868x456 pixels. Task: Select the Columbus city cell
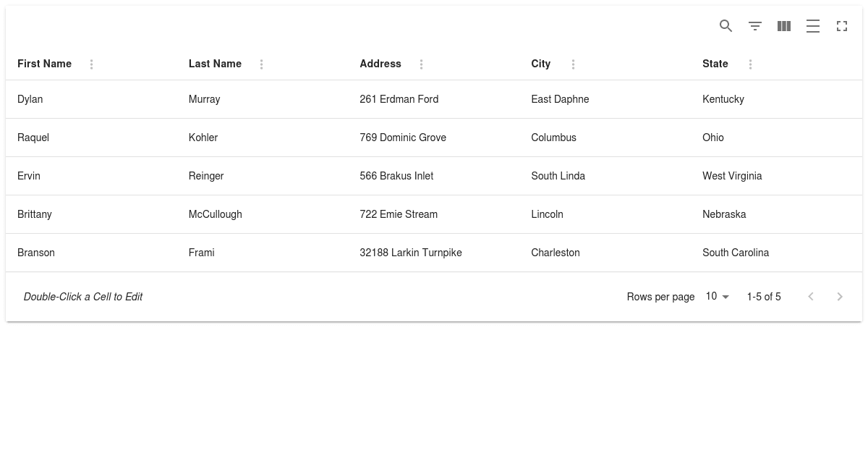pyautogui.click(x=605, y=138)
